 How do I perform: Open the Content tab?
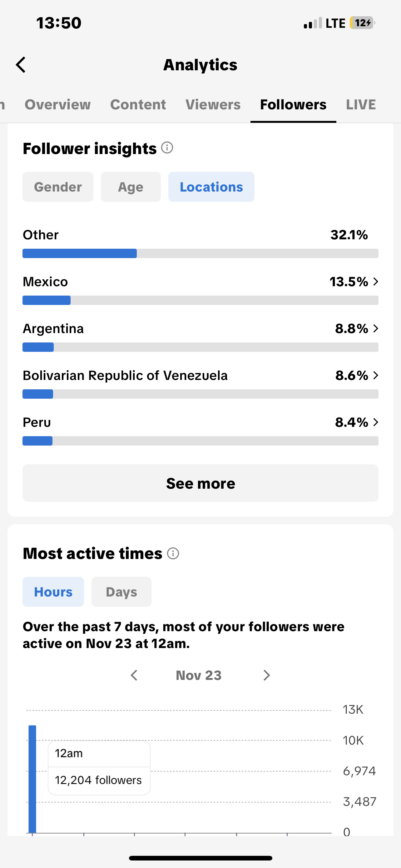tap(138, 105)
